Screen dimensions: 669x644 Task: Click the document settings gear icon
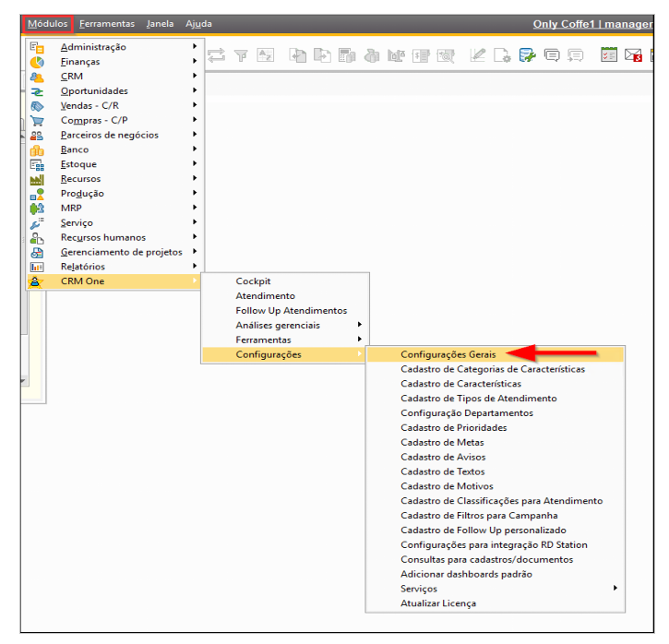(x=502, y=55)
